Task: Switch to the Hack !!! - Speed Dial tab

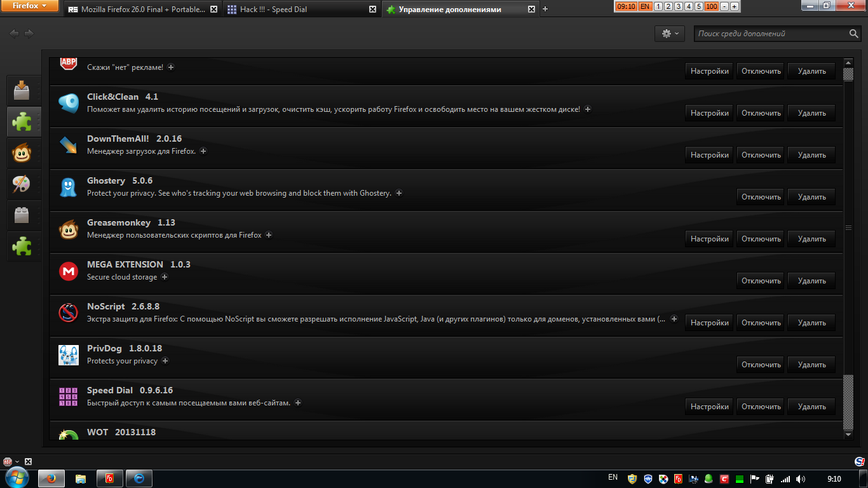Action: [x=302, y=10]
